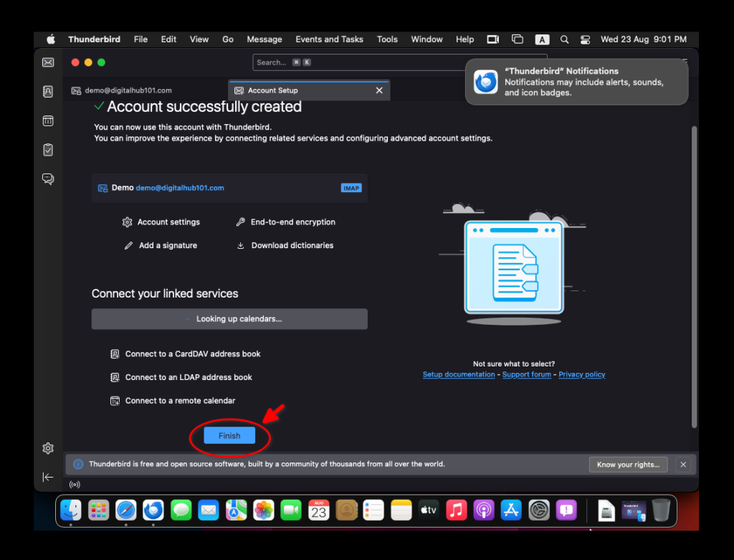Click the Finish button
The image size is (734, 560).
229,435
